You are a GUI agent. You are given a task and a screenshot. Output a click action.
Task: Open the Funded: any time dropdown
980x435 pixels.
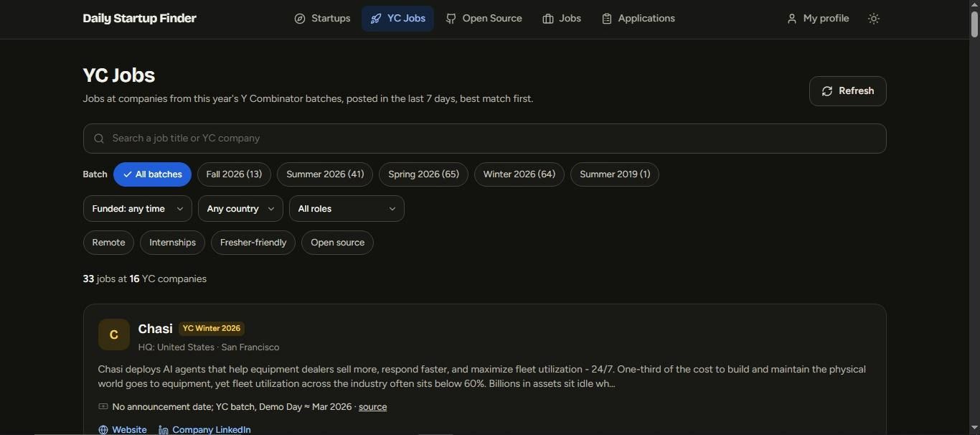pyautogui.click(x=138, y=209)
